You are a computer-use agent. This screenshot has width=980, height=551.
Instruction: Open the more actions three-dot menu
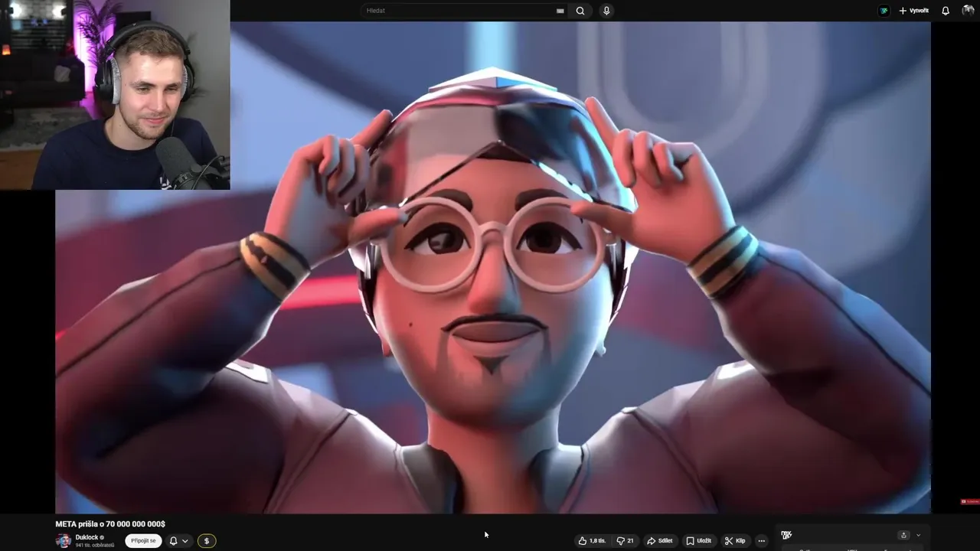(761, 541)
